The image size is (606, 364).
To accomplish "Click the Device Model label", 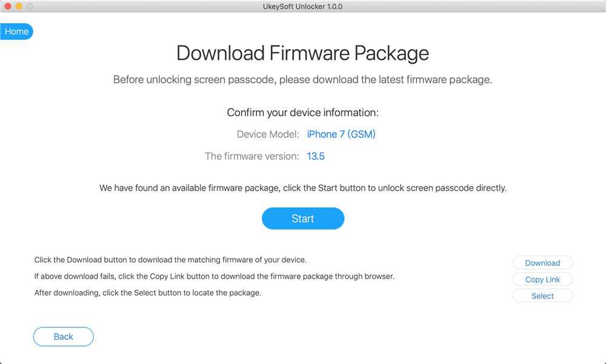I will pyautogui.click(x=268, y=134).
